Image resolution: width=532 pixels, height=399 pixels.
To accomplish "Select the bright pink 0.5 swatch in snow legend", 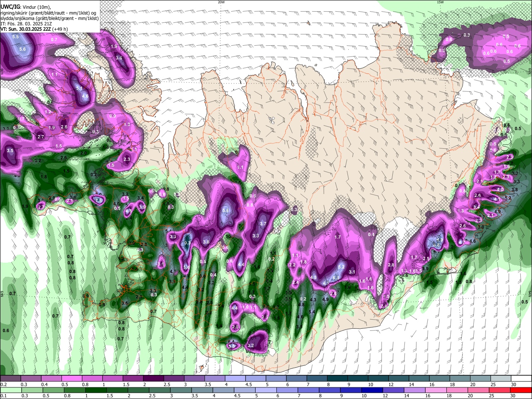I will (x=71, y=379).
